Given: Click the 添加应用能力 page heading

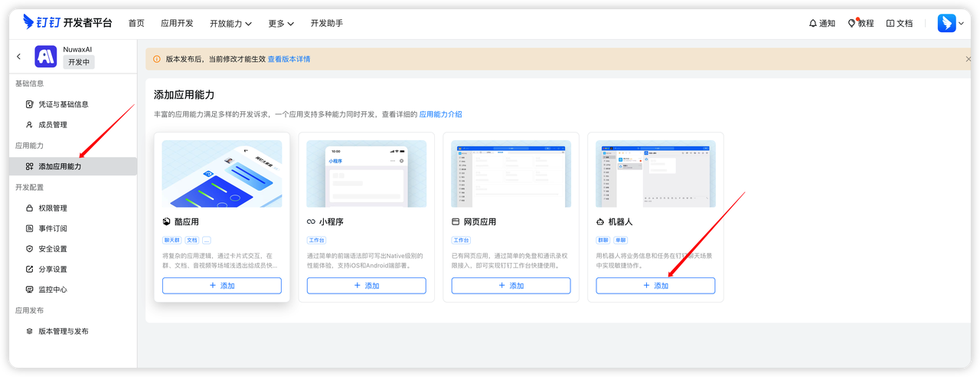Looking at the screenshot, I should click(x=185, y=94).
